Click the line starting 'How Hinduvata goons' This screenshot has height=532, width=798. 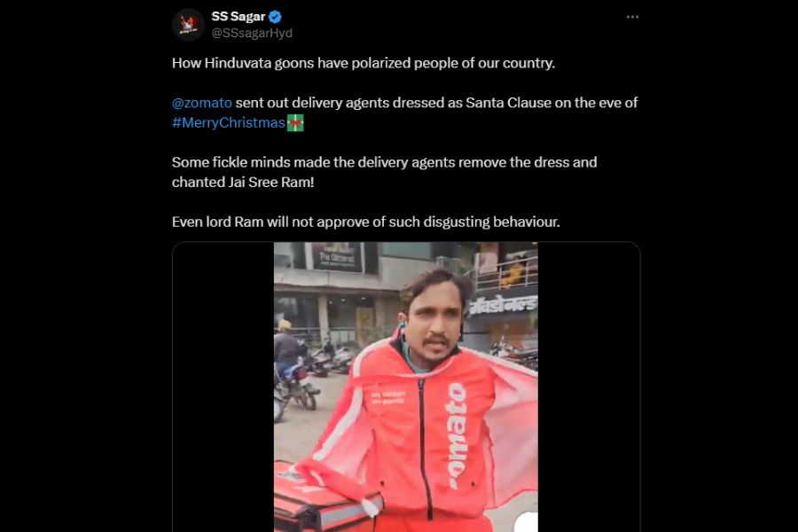pyautogui.click(x=364, y=63)
